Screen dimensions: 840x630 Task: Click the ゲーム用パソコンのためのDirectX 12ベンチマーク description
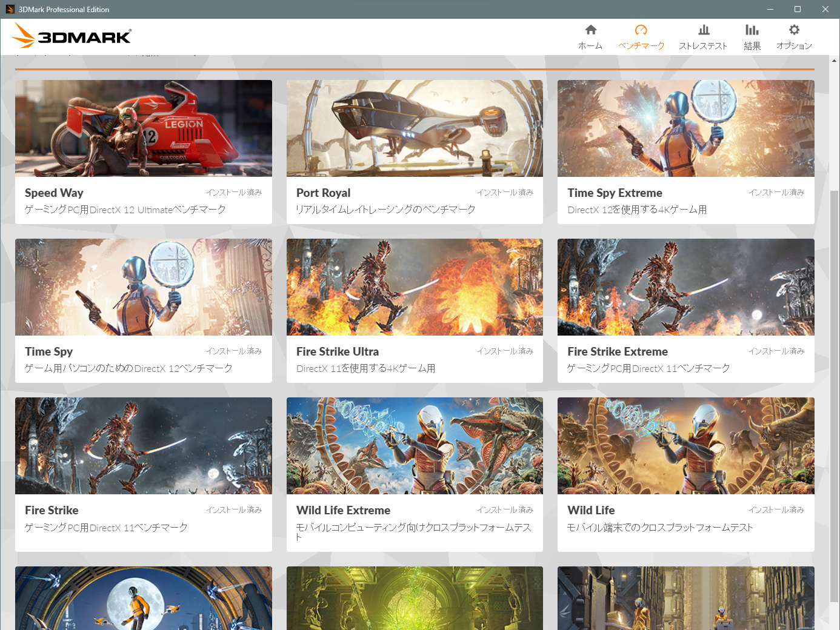pyautogui.click(x=128, y=369)
